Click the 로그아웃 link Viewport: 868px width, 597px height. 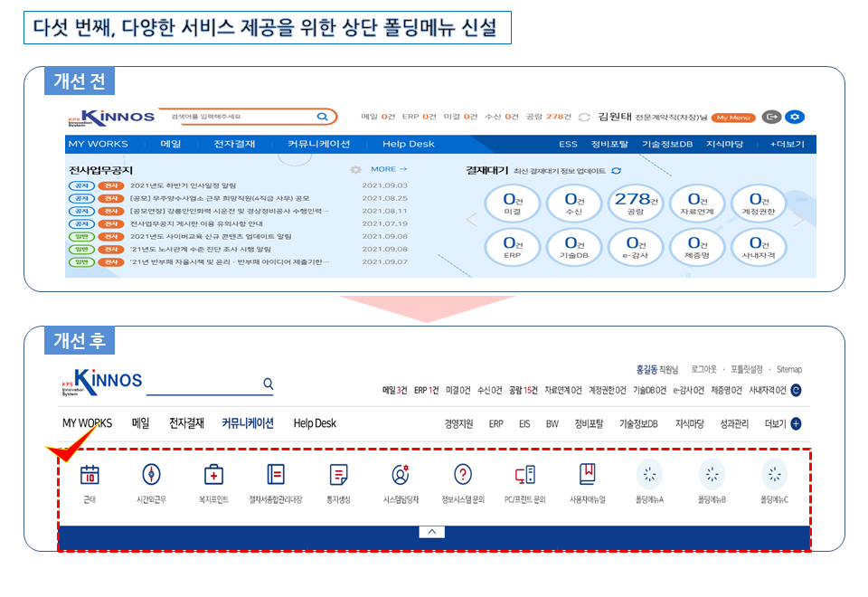[703, 369]
